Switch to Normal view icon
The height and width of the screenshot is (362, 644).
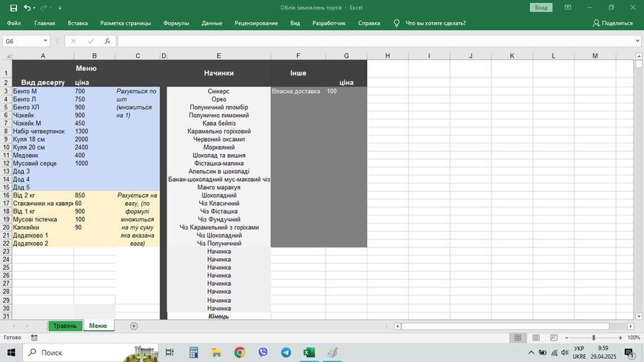click(x=518, y=338)
